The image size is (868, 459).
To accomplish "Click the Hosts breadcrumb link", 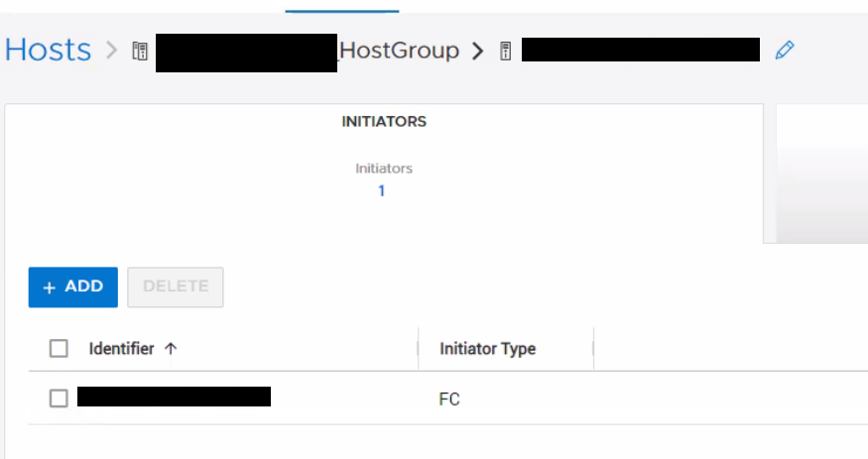I will point(48,51).
